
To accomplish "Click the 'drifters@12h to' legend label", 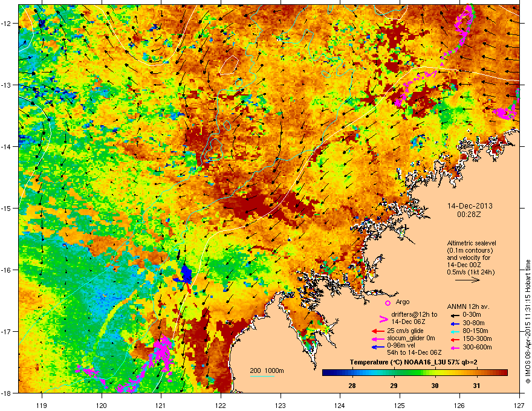I will (x=414, y=314).
